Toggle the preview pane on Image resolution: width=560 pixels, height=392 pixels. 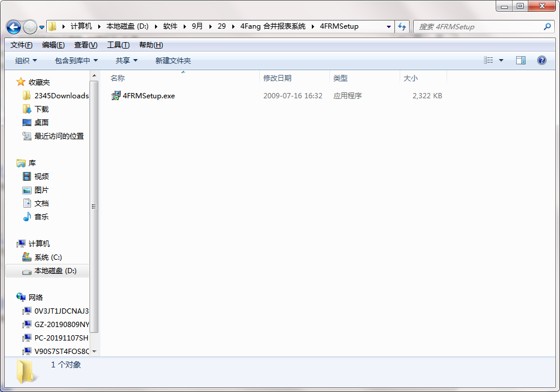click(520, 60)
